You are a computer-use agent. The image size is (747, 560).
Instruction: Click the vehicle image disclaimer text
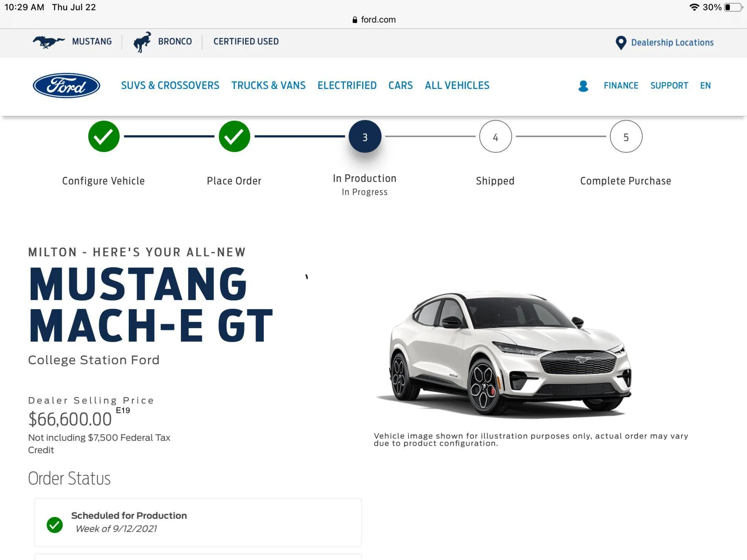click(531, 440)
